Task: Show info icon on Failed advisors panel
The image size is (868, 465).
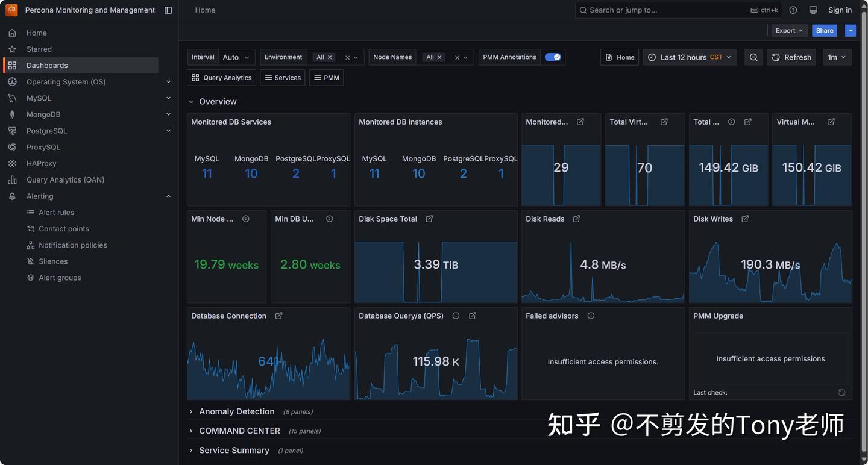Action: point(591,316)
